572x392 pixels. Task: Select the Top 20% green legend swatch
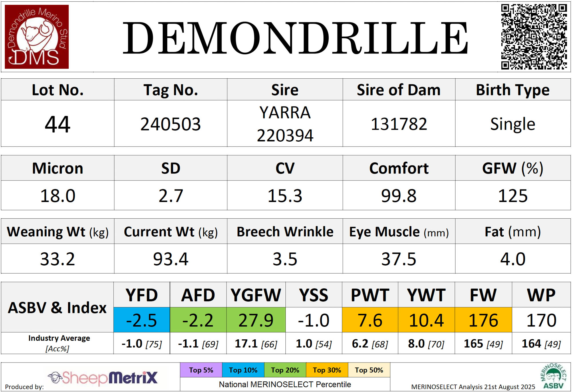(285, 370)
